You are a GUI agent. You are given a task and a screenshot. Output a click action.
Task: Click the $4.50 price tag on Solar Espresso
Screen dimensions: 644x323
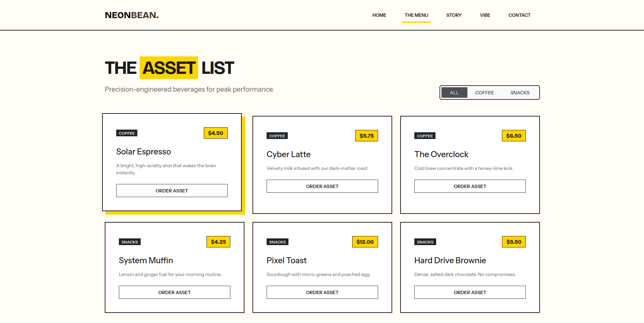(x=216, y=133)
